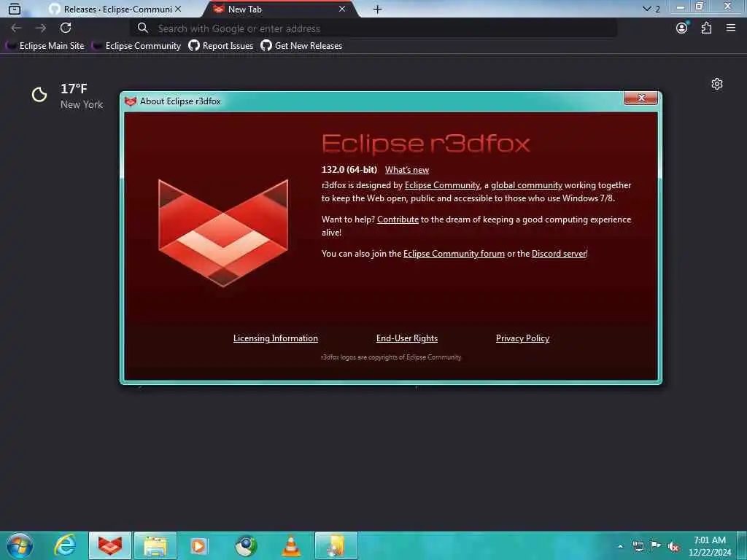Click the r3dfox taskbar icon
The width and height of the screenshot is (747, 560).
(110, 545)
